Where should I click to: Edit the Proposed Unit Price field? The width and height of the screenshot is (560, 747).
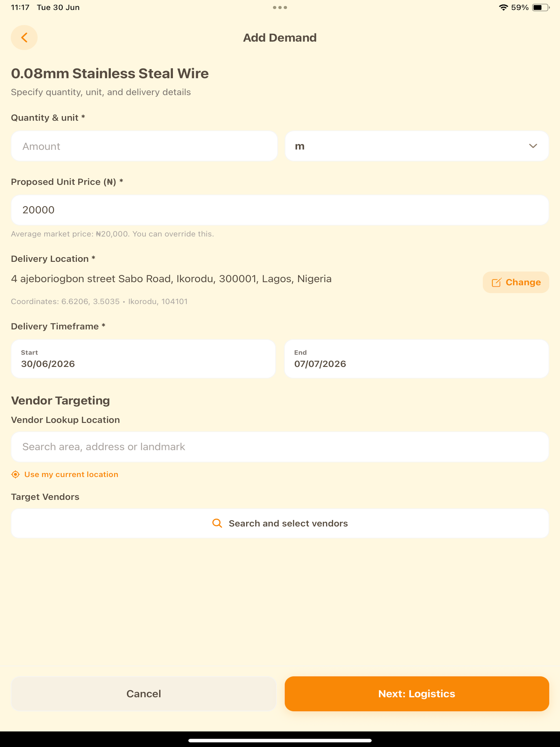[280, 210]
